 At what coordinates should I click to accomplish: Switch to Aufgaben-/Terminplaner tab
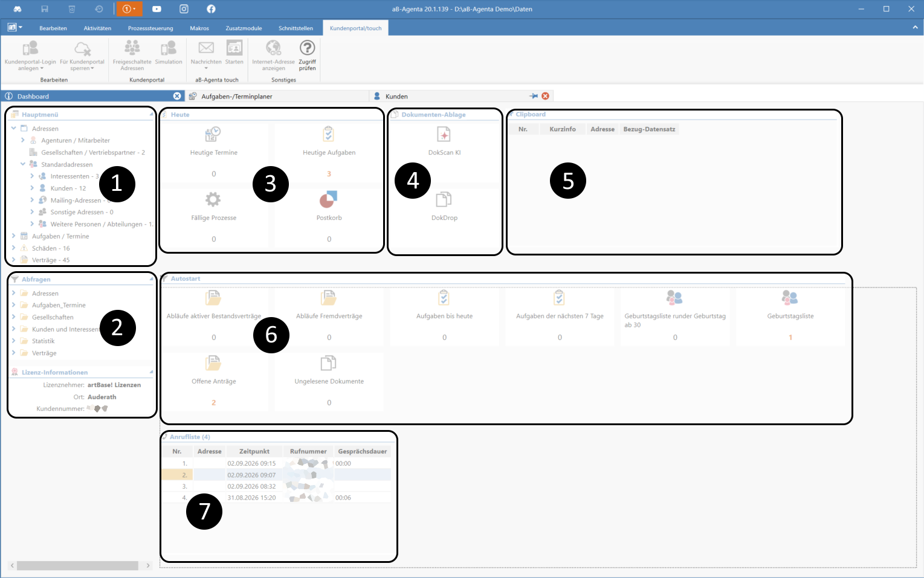click(x=277, y=96)
